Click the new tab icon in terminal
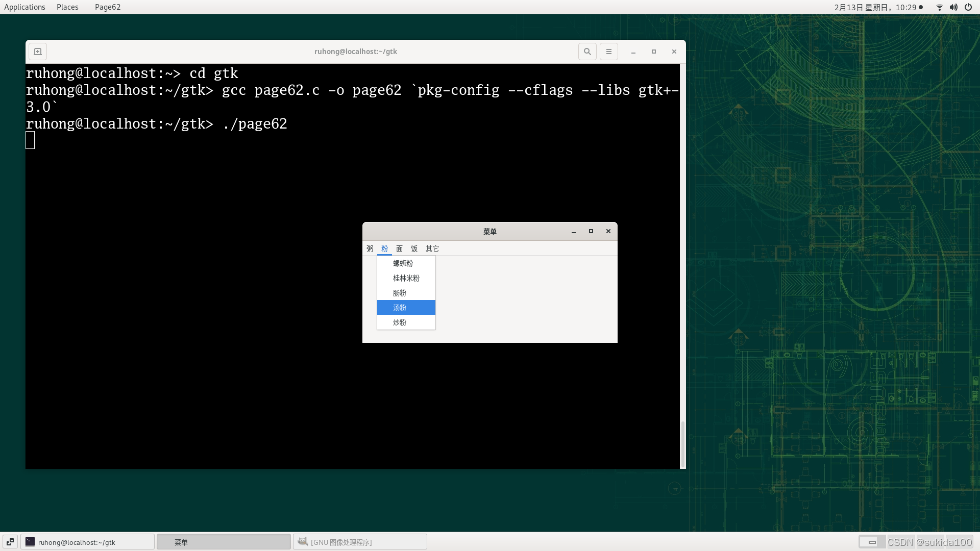The width and height of the screenshot is (980, 551). [38, 52]
